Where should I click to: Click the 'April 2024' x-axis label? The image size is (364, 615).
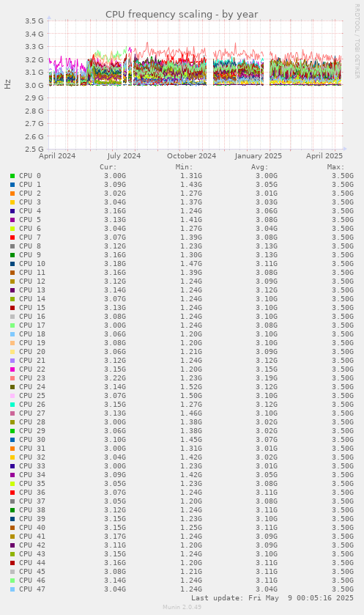pos(57,155)
